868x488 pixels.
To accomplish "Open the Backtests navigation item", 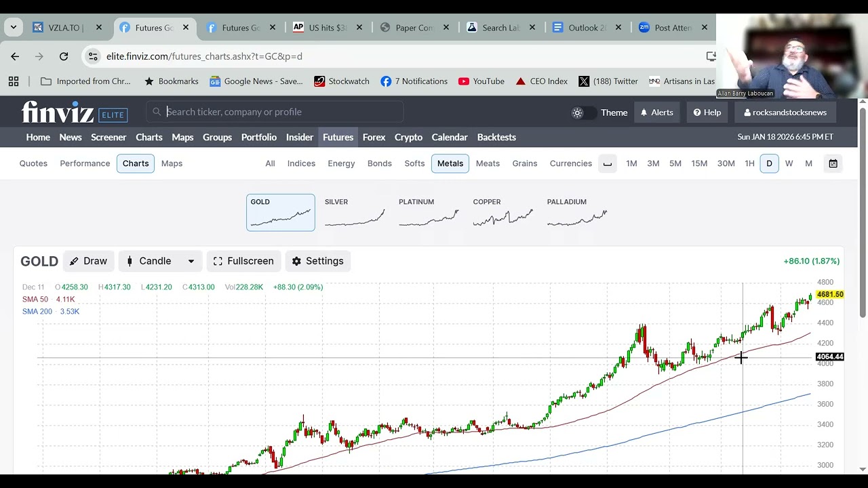I will point(496,137).
